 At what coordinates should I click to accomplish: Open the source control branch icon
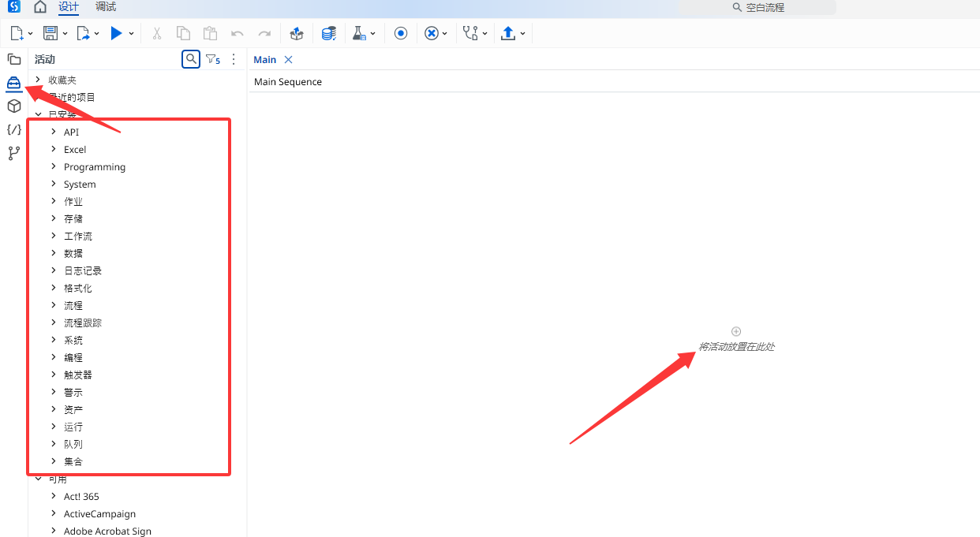[14, 153]
